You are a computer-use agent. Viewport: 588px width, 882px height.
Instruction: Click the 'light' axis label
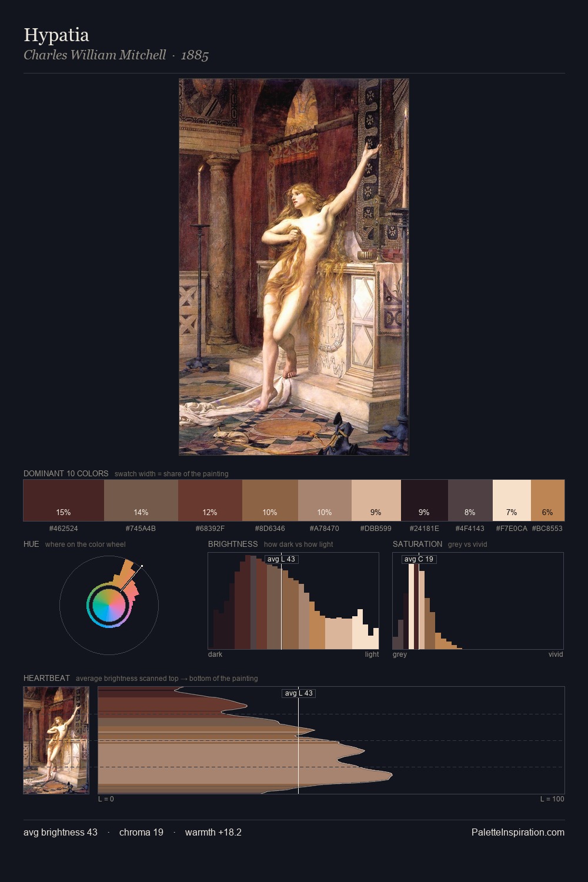tap(372, 654)
